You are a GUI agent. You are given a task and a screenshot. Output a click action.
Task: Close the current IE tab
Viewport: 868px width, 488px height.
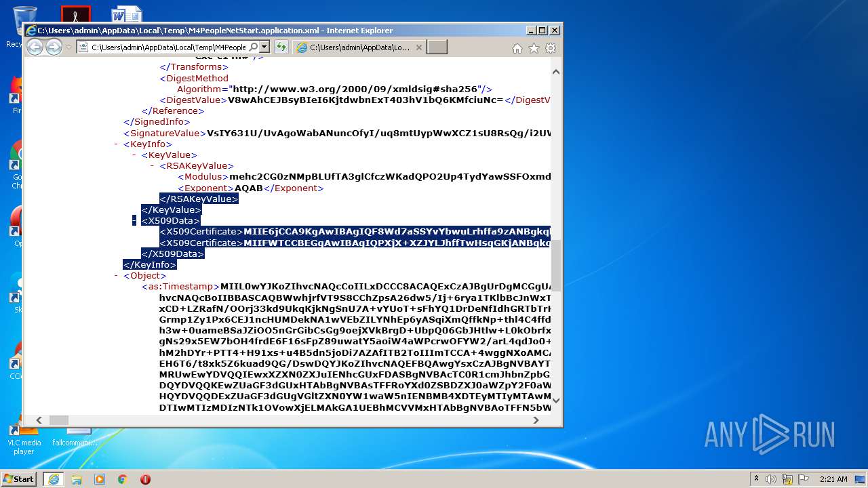[x=418, y=47]
